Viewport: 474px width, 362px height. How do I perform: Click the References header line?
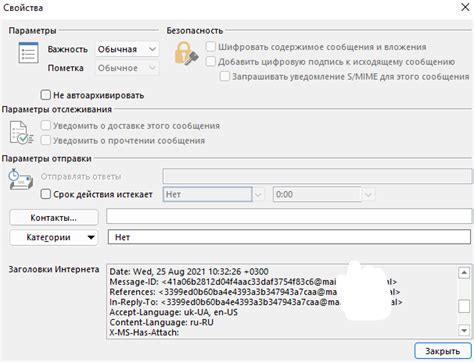pos(255,292)
